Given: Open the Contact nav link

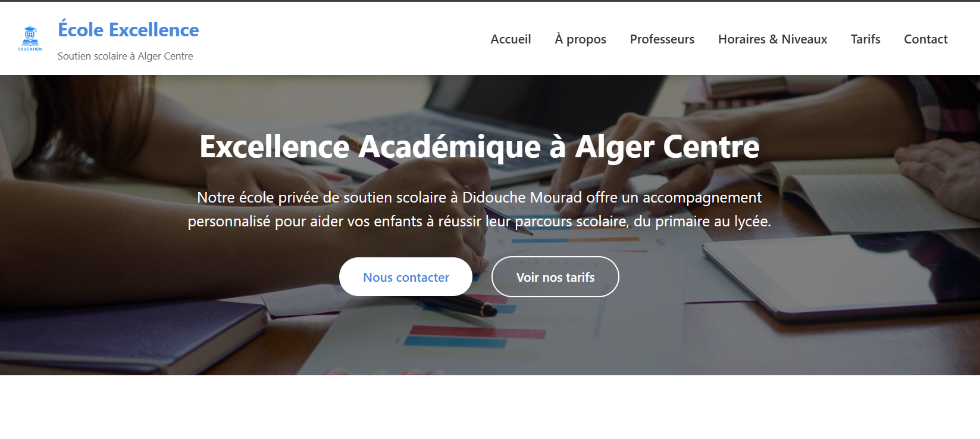Looking at the screenshot, I should click(925, 39).
